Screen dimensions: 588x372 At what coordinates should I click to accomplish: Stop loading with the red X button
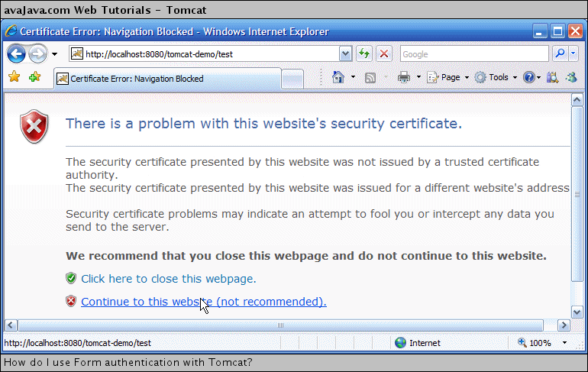pos(384,53)
